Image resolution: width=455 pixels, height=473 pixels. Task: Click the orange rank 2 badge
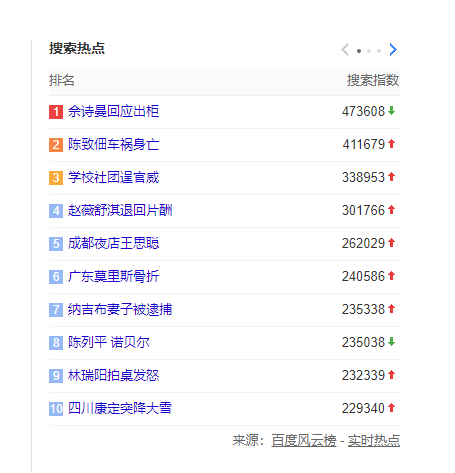56,145
